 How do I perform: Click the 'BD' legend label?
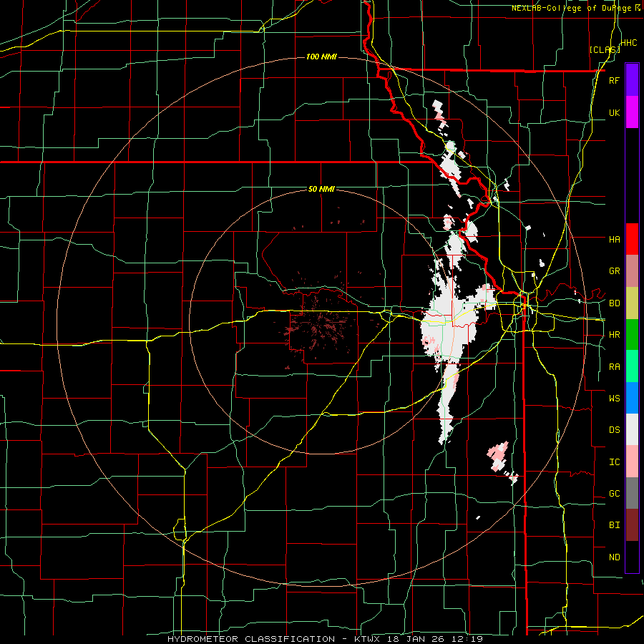coord(614,303)
